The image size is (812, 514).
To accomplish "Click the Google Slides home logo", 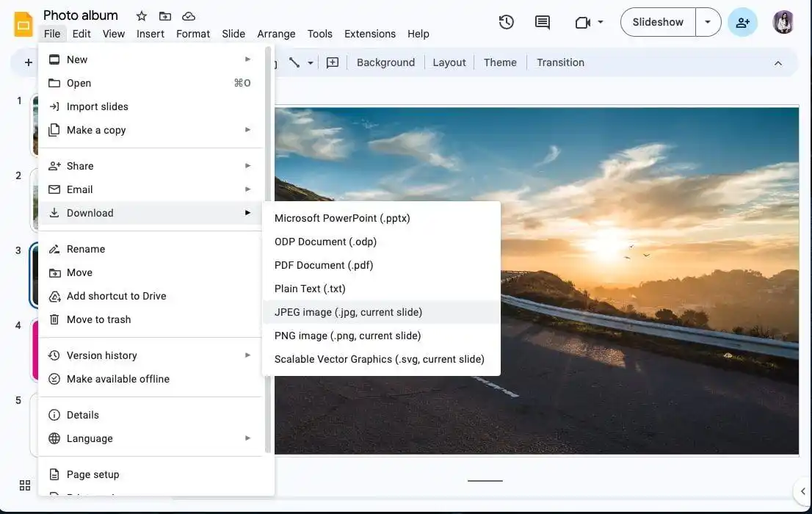I will point(23,23).
